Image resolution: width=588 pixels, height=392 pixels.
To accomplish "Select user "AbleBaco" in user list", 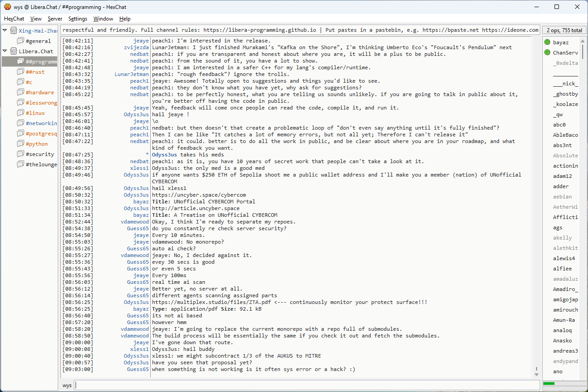I will (566, 135).
